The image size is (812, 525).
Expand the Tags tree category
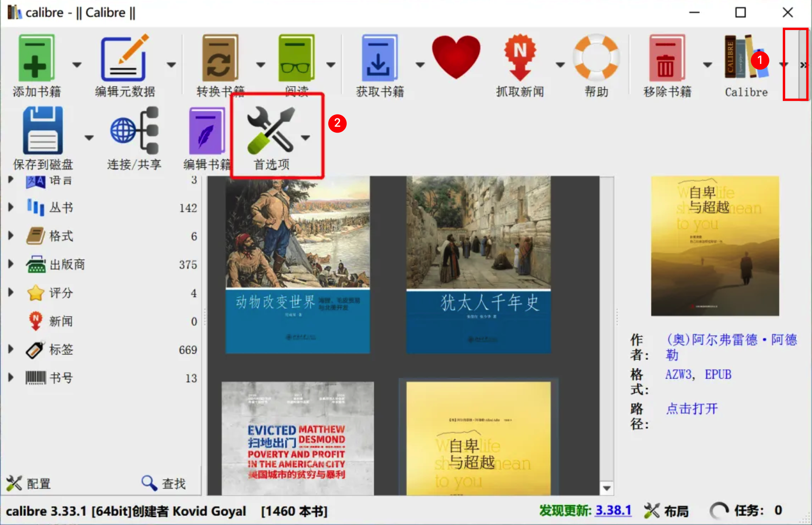point(11,349)
